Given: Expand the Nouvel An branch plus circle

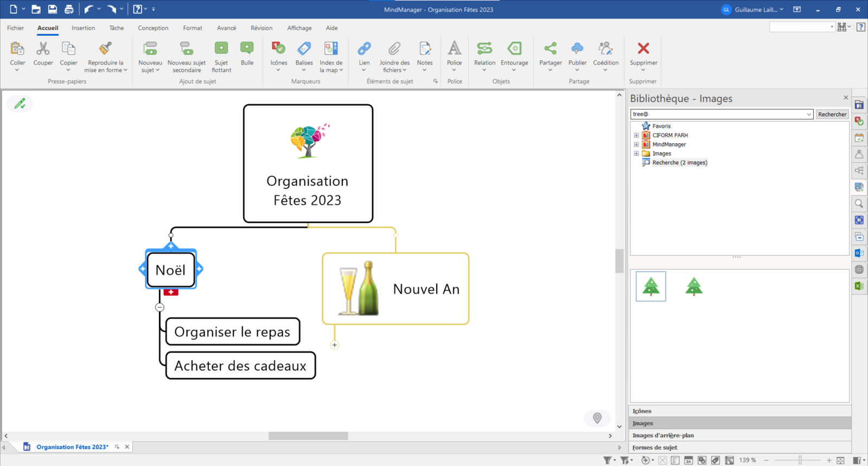Looking at the screenshot, I should pos(335,345).
